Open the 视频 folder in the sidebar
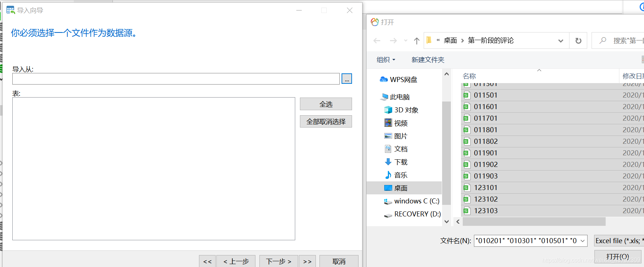 (401, 123)
